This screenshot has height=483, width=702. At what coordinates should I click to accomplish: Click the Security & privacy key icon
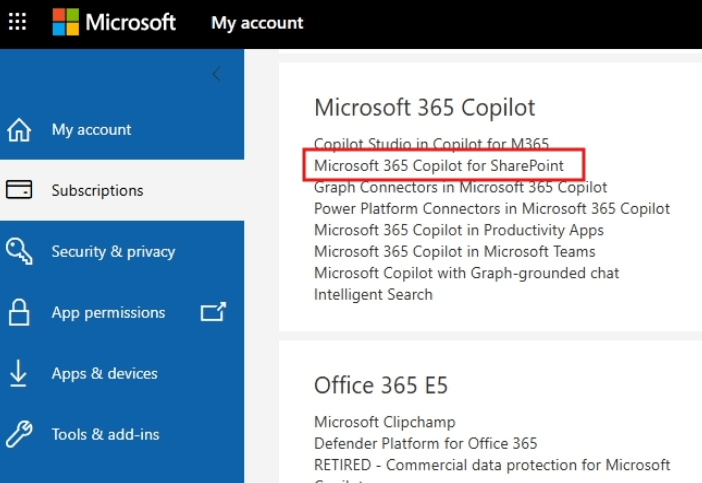click(19, 252)
